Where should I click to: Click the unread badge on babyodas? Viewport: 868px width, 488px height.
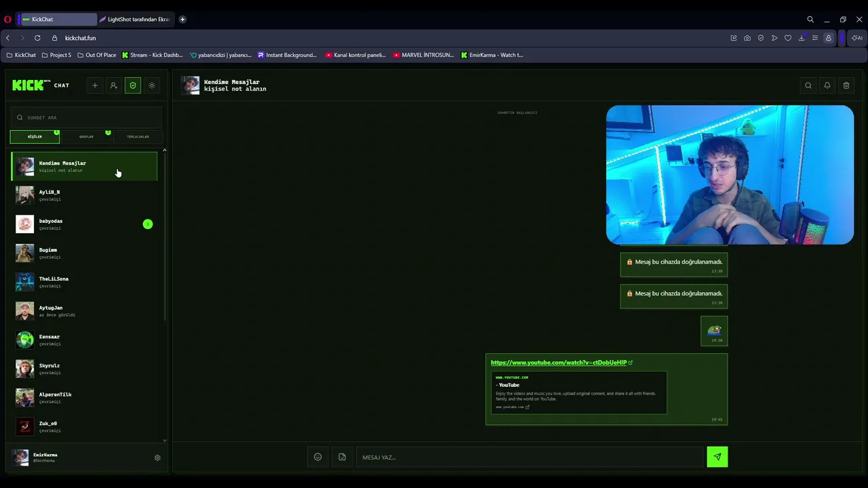(148, 224)
